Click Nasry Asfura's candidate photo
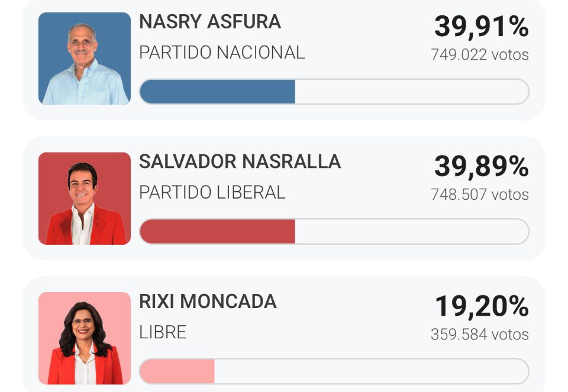 click(84, 59)
